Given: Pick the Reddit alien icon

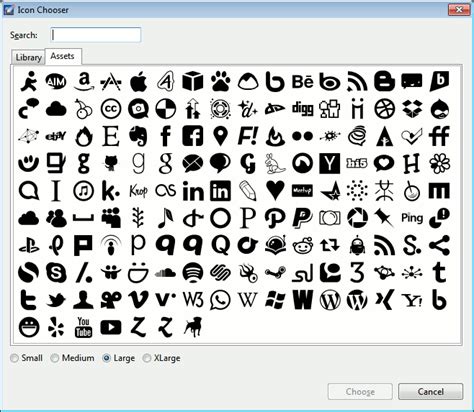Looking at the screenshot, I should point(303,246).
